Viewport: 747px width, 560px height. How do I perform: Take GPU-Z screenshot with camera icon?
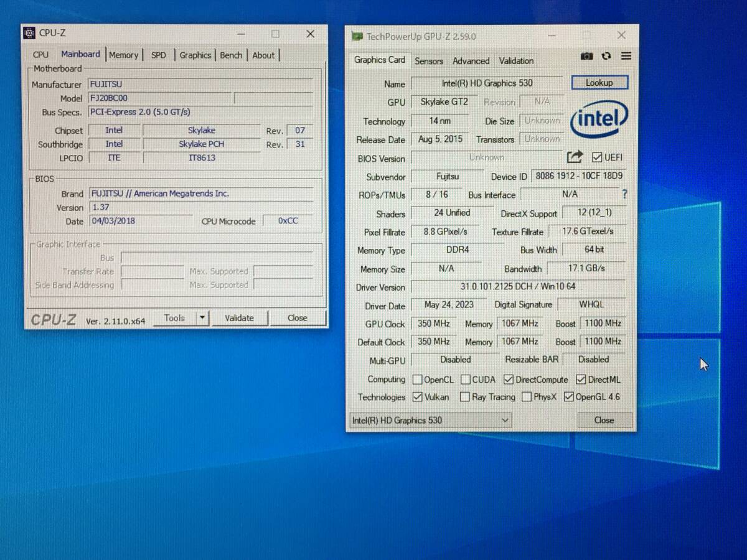click(586, 56)
